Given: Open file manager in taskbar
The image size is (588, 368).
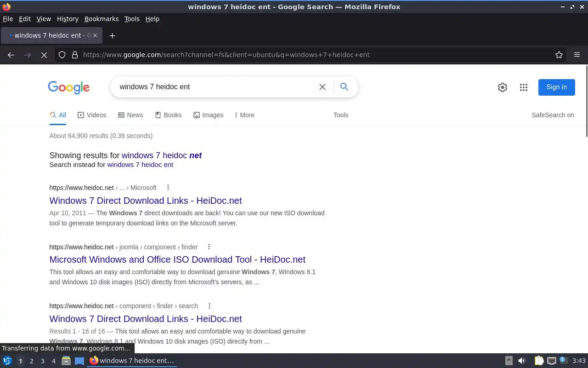Looking at the screenshot, I should click(66, 361).
